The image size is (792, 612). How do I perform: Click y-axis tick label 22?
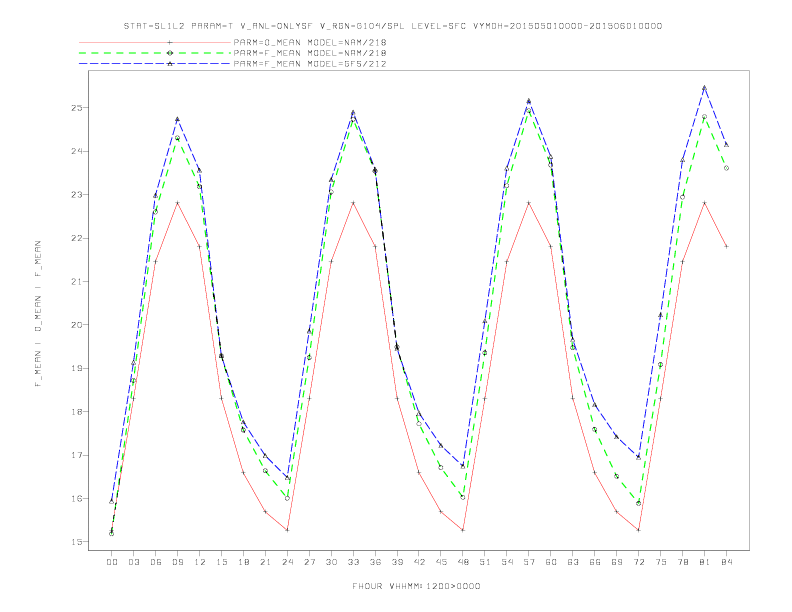pos(76,238)
